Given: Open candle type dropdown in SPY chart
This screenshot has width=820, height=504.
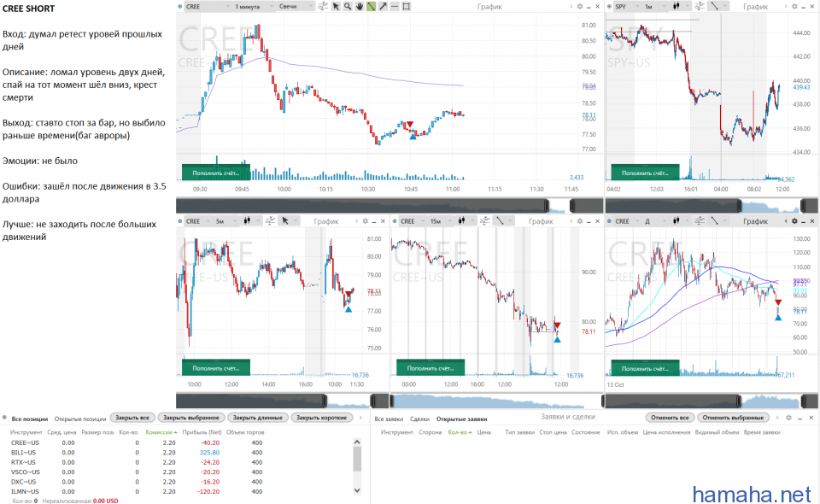Looking at the screenshot, I should click(x=680, y=6).
